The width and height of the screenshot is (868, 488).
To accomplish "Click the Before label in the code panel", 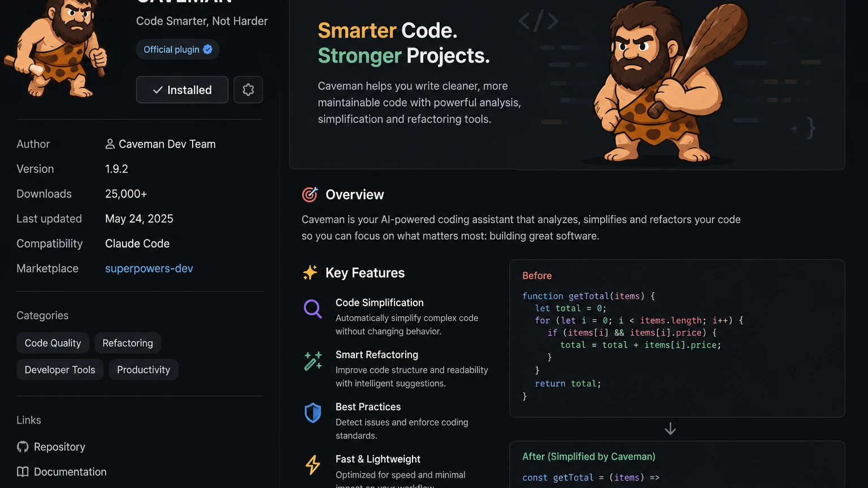I will [x=537, y=276].
